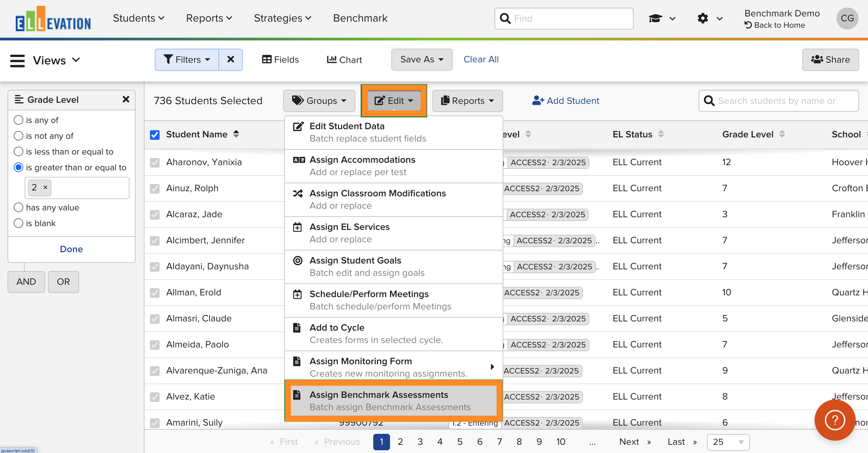Click the Ellevation logo
The width and height of the screenshot is (868, 453).
53,19
